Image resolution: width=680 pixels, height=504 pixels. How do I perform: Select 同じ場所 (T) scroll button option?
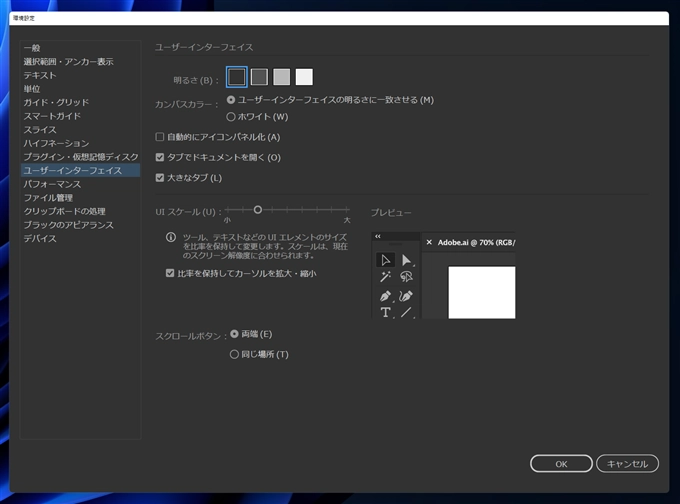tap(259, 354)
